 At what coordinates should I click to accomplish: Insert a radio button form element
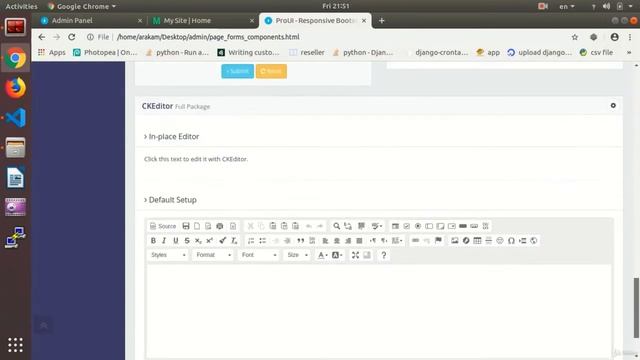coord(418,226)
